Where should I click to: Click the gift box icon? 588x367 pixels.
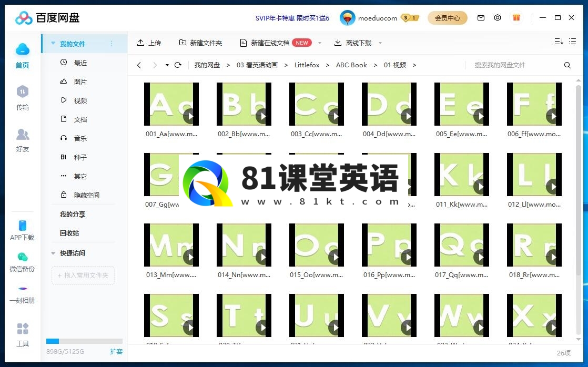pyautogui.click(x=516, y=17)
